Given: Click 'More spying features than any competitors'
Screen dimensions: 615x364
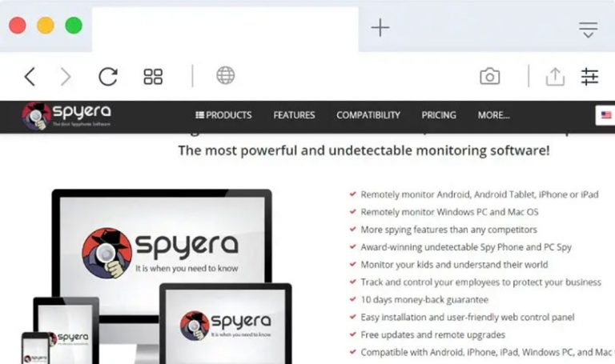Looking at the screenshot, I should [448, 230].
